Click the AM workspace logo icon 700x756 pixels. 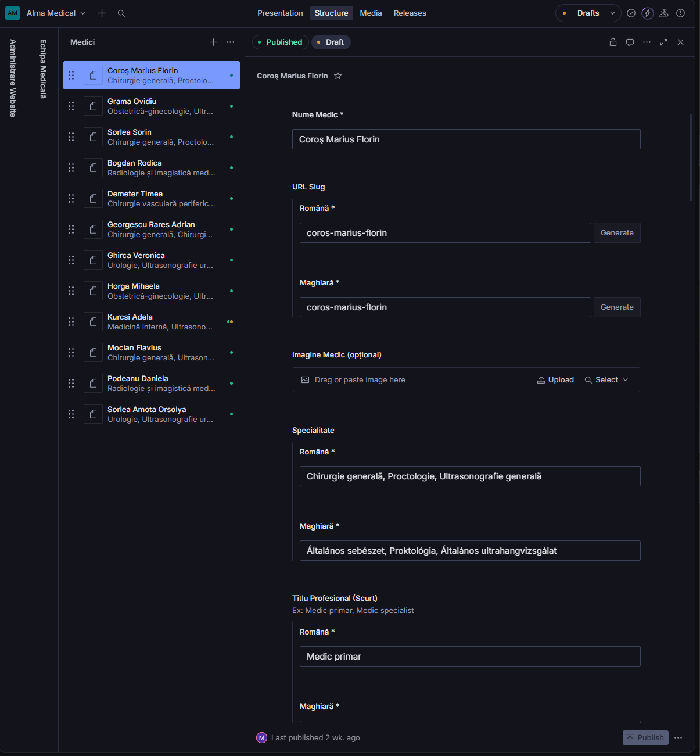[12, 13]
